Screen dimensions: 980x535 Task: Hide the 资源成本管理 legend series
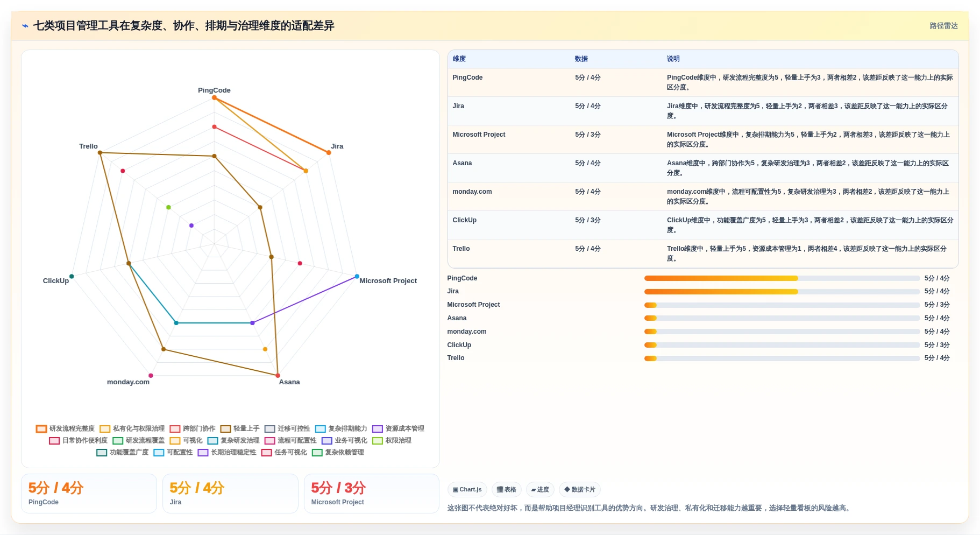398,429
